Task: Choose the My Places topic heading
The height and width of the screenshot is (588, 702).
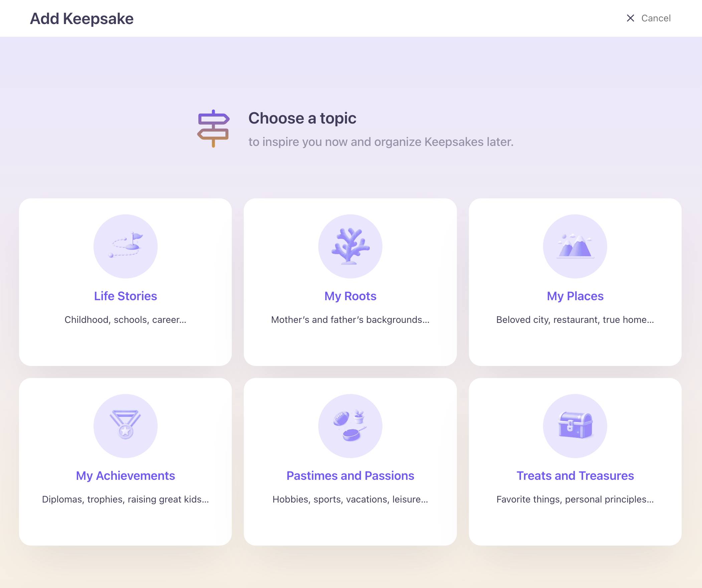Action: coord(575,296)
